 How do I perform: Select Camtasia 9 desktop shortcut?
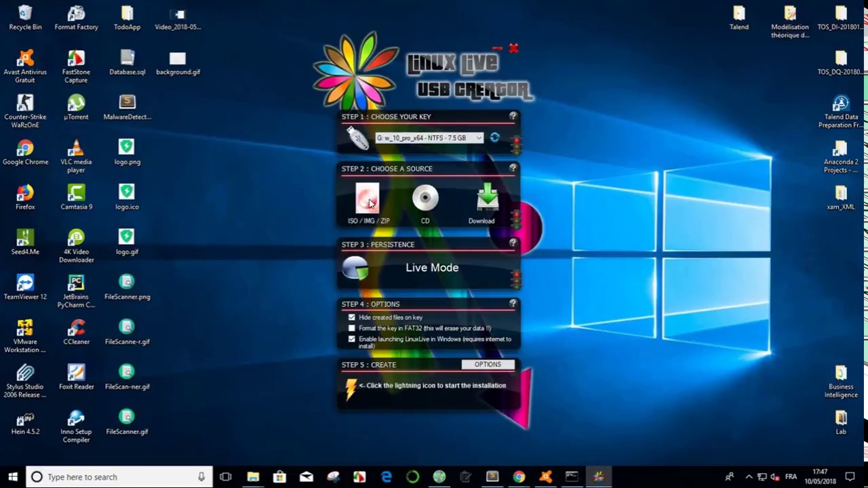coord(76,197)
